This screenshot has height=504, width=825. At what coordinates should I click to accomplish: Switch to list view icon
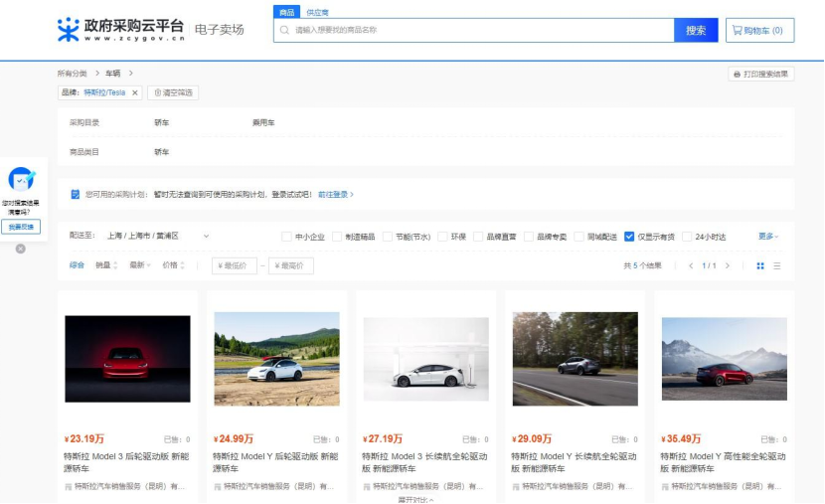click(777, 265)
